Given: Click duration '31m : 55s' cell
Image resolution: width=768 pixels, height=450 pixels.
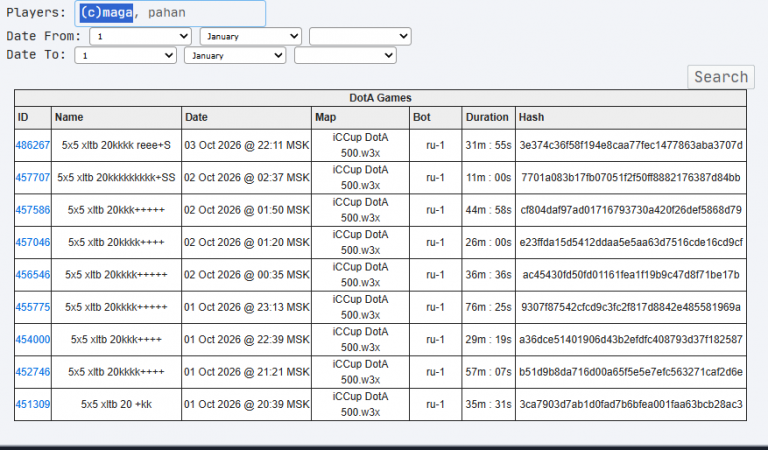Looking at the screenshot, I should tap(488, 145).
